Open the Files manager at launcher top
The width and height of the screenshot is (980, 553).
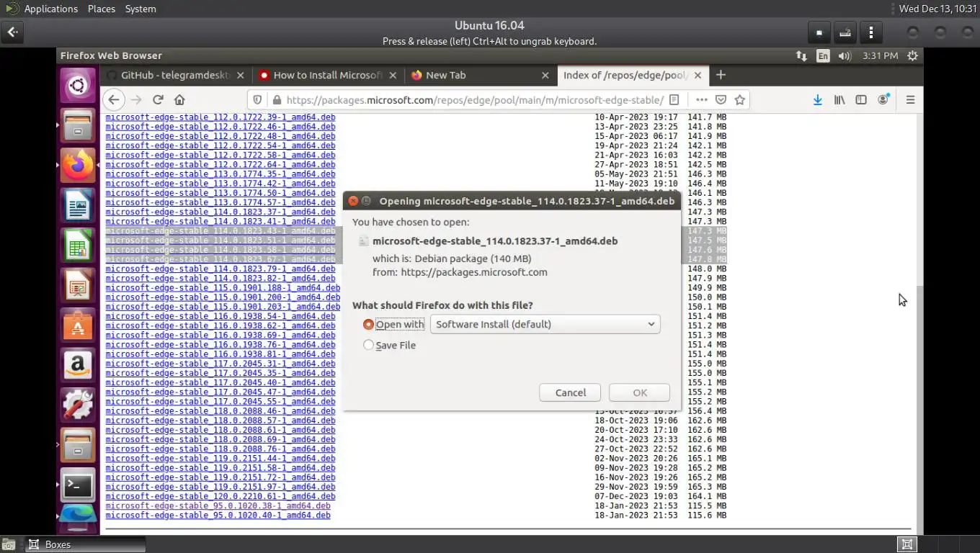coord(77,126)
